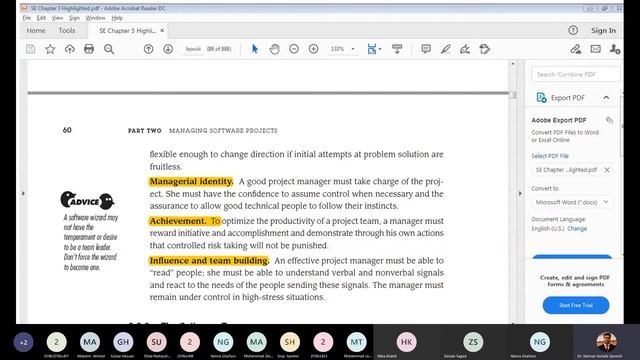
Task: Show additional +2 participants
Action: tap(23, 342)
